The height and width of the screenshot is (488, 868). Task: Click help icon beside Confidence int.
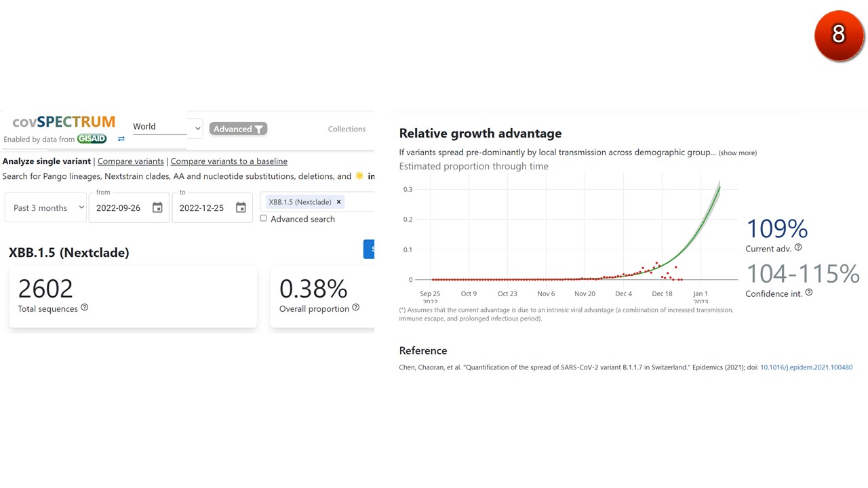808,293
